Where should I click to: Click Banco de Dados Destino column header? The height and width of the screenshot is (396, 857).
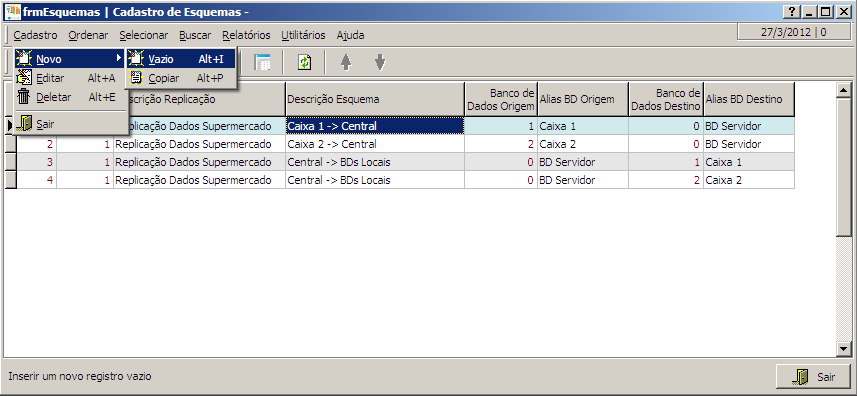coord(666,99)
